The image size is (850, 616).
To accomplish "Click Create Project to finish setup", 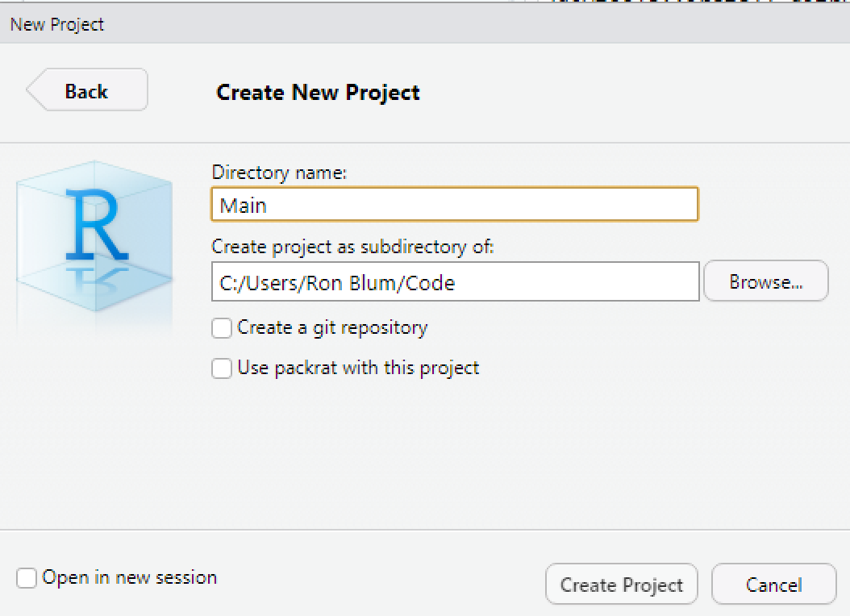I will 621,584.
